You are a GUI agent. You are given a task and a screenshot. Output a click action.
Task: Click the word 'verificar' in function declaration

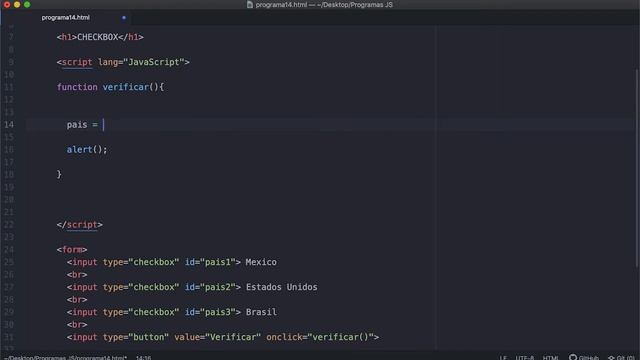tap(126, 87)
